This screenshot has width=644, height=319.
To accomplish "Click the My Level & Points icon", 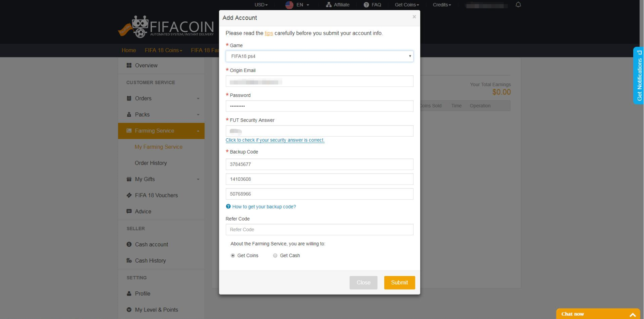I will (x=129, y=310).
